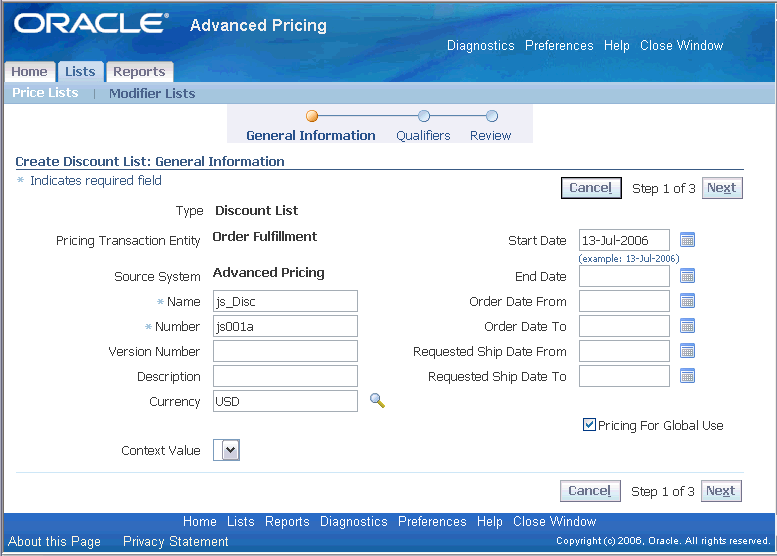Click the top Next button
777x556 pixels.
[722, 188]
